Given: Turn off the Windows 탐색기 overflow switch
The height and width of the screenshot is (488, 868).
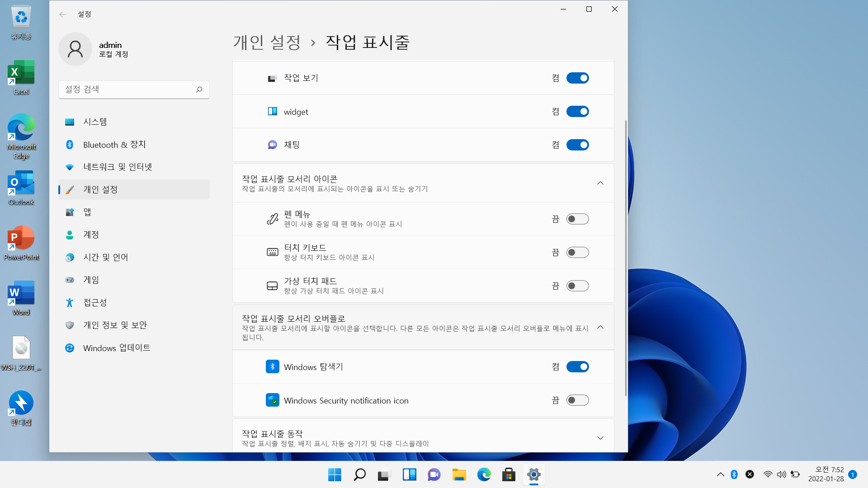Looking at the screenshot, I should pos(577,367).
